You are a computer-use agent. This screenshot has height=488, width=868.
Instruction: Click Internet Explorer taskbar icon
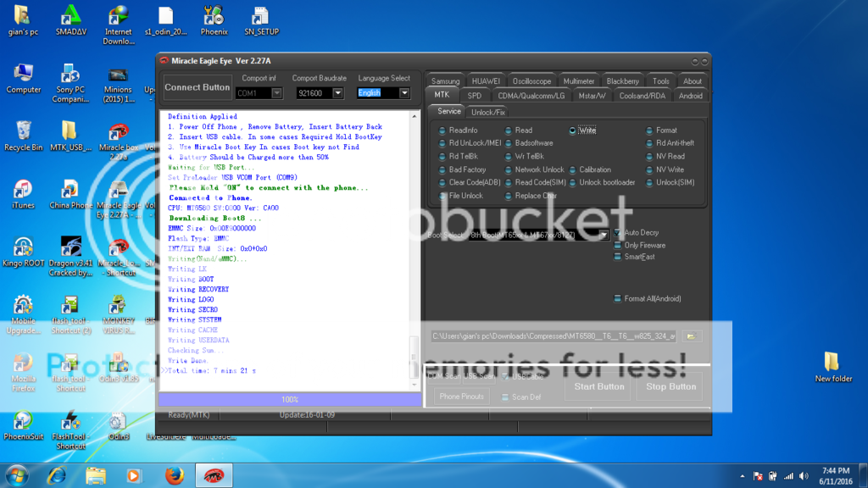(58, 475)
